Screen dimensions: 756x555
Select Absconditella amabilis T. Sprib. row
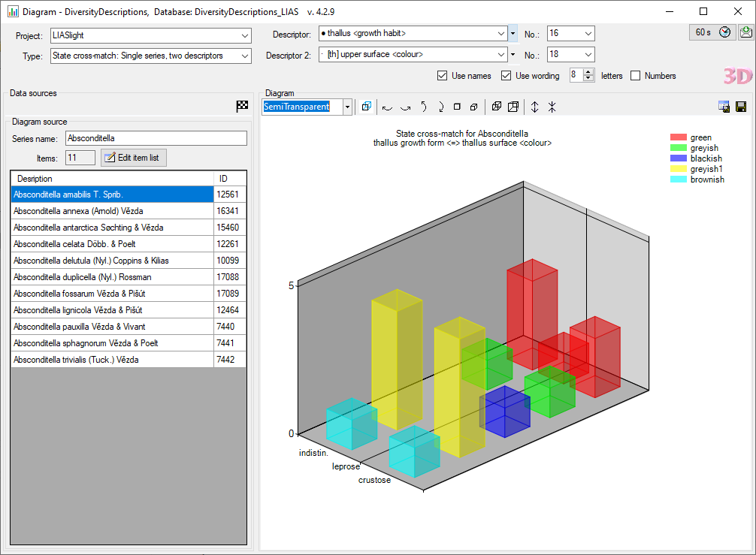coord(112,195)
